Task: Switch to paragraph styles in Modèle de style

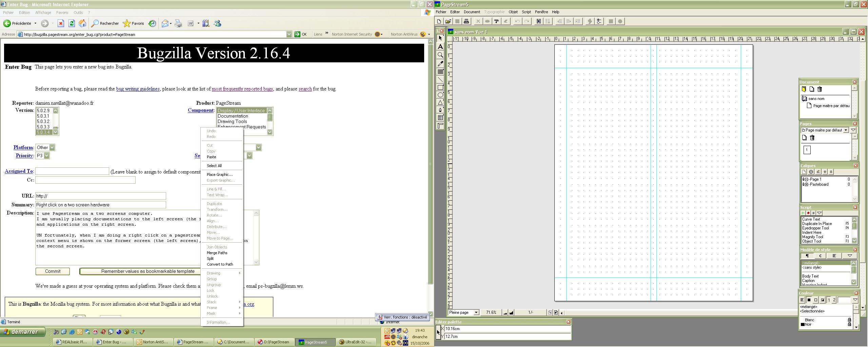Action: point(807,256)
